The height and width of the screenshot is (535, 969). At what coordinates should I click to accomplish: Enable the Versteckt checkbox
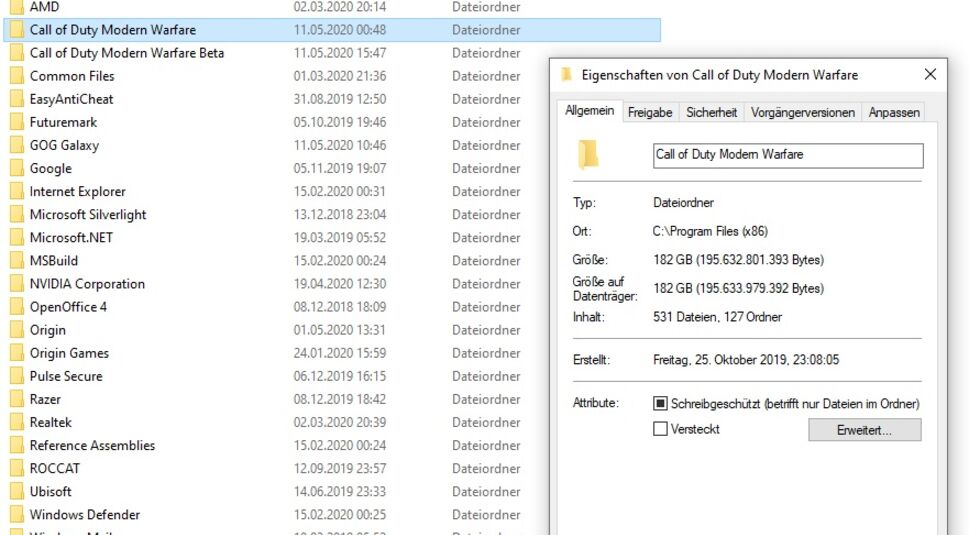point(660,429)
